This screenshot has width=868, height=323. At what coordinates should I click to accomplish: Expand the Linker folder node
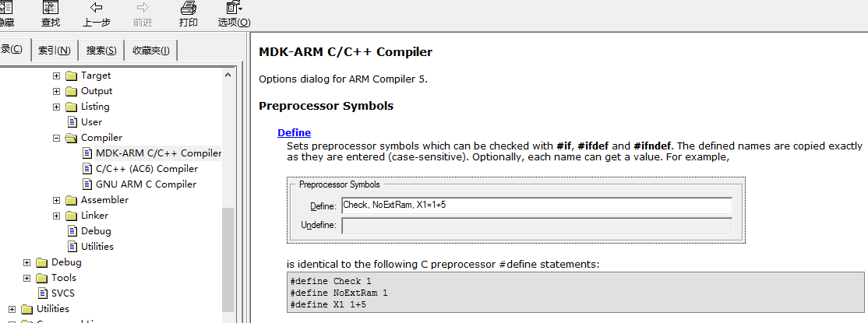[56, 216]
